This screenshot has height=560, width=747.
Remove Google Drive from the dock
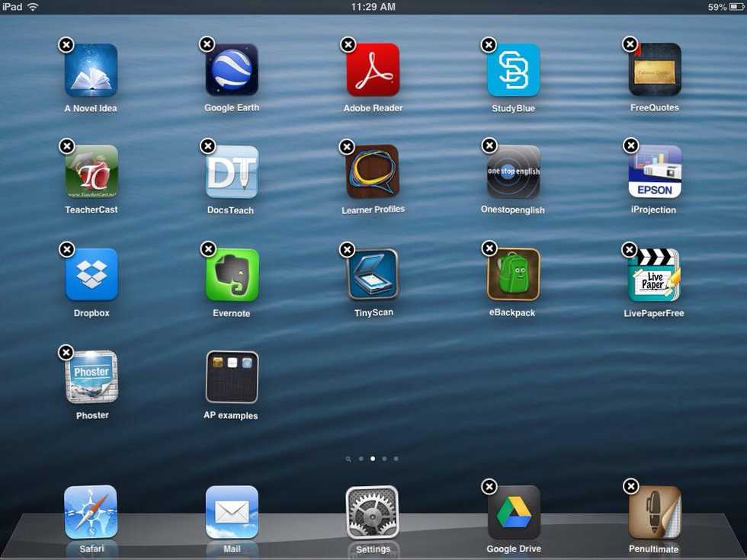click(x=489, y=486)
